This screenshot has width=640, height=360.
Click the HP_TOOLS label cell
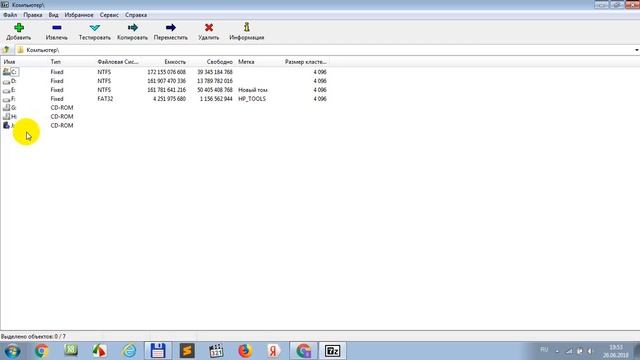pyautogui.click(x=252, y=99)
